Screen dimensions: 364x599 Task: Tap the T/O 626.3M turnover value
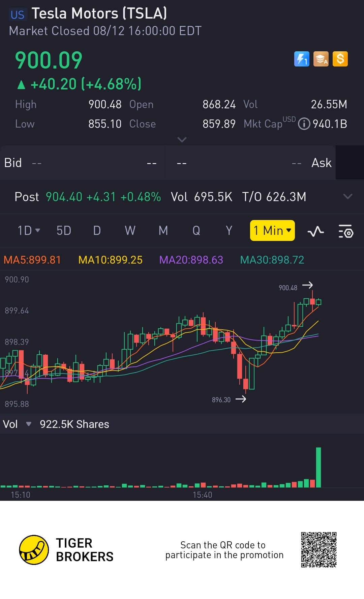coord(286,197)
